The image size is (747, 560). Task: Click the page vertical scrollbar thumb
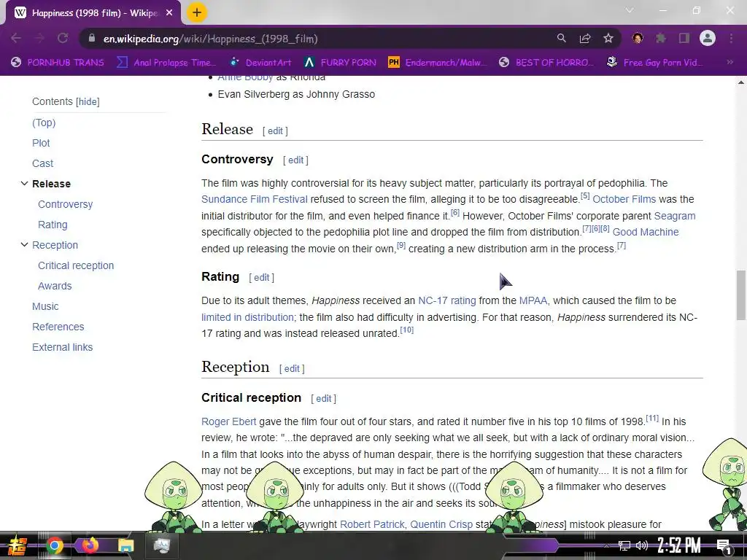[741, 295]
